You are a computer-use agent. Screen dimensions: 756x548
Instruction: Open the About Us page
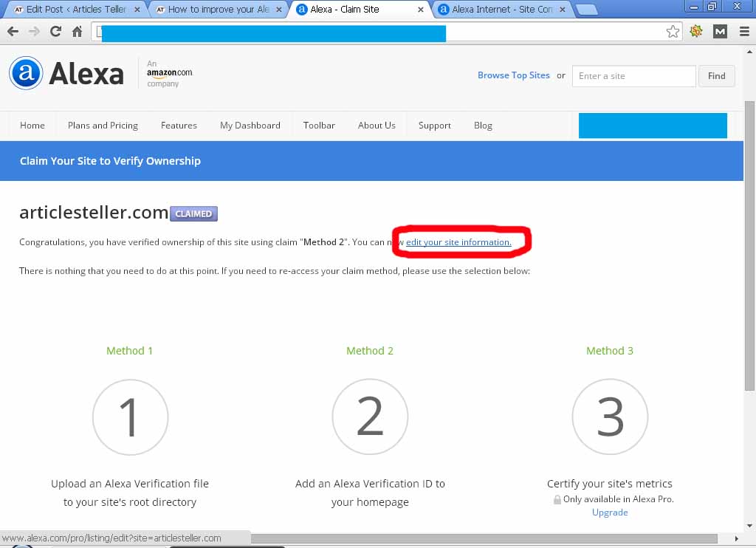[377, 126]
